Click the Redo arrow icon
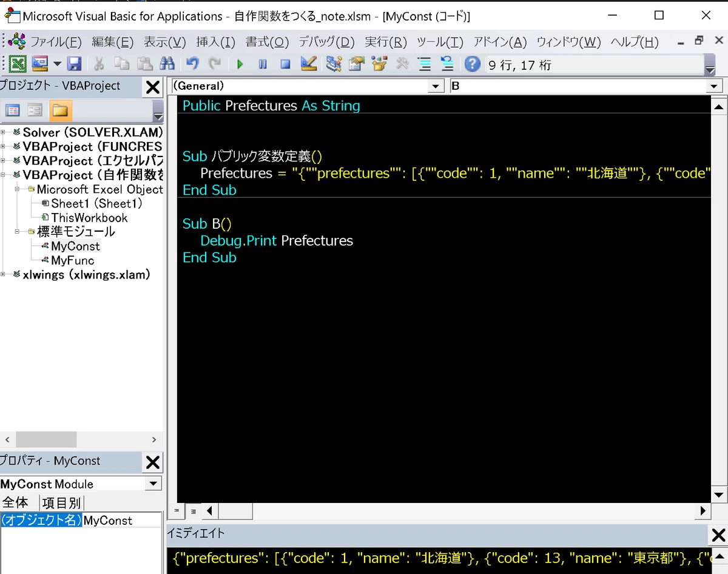The image size is (728, 574). (x=215, y=64)
